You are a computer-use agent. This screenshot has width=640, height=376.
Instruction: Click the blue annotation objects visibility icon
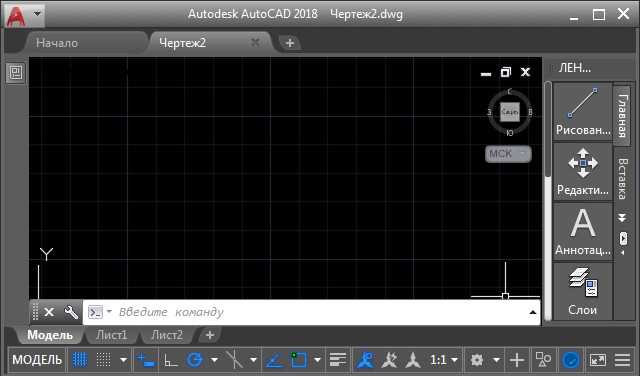pyautogui.click(x=365, y=360)
